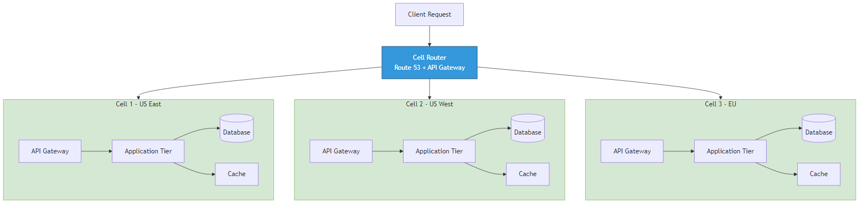
Task: Click the Database cylinder in Cell 1 US East
Action: click(236, 128)
